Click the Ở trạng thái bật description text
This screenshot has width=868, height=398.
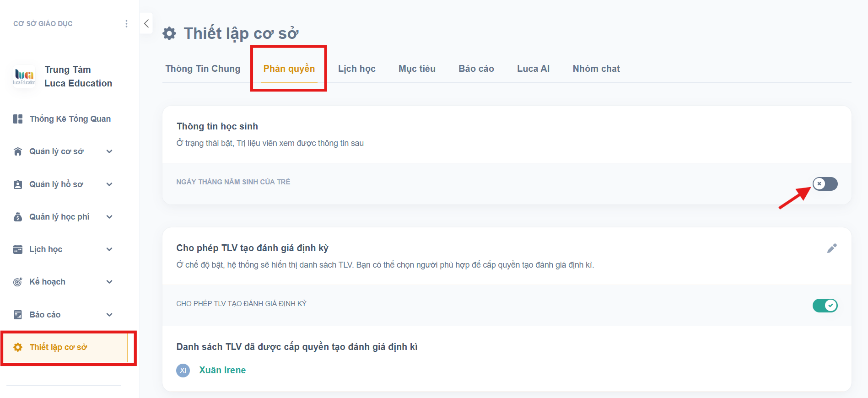270,143
